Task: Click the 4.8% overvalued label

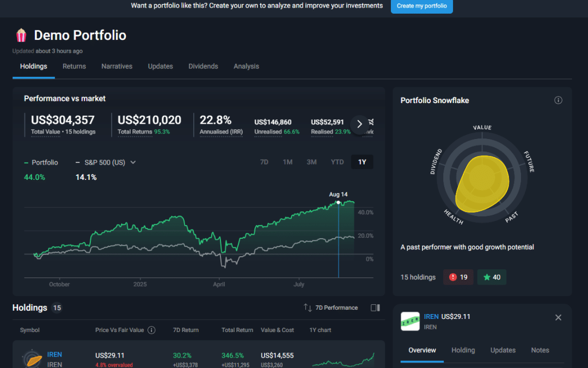Action: [114, 365]
